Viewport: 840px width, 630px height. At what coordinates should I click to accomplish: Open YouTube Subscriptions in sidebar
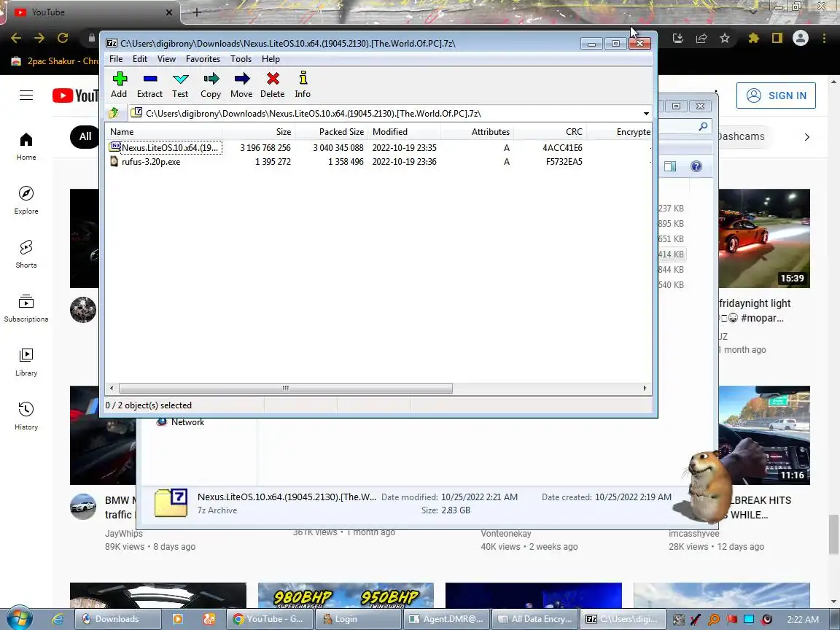point(26,308)
